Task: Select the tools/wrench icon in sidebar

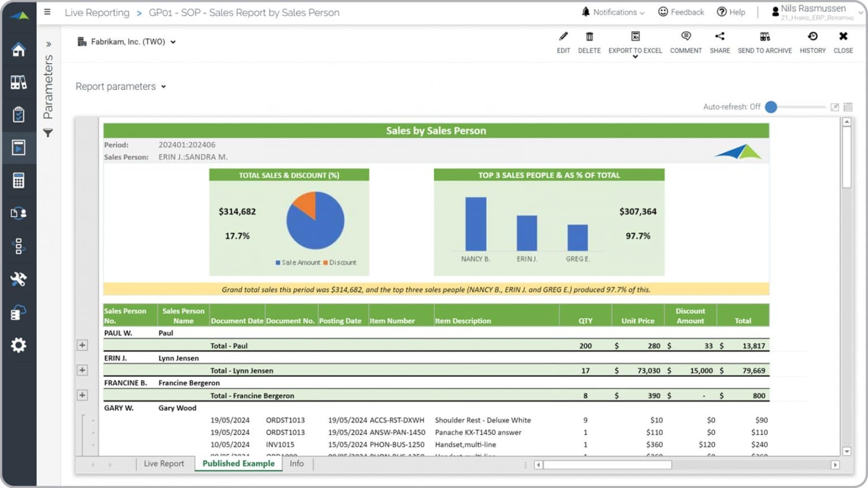Action: 19,280
